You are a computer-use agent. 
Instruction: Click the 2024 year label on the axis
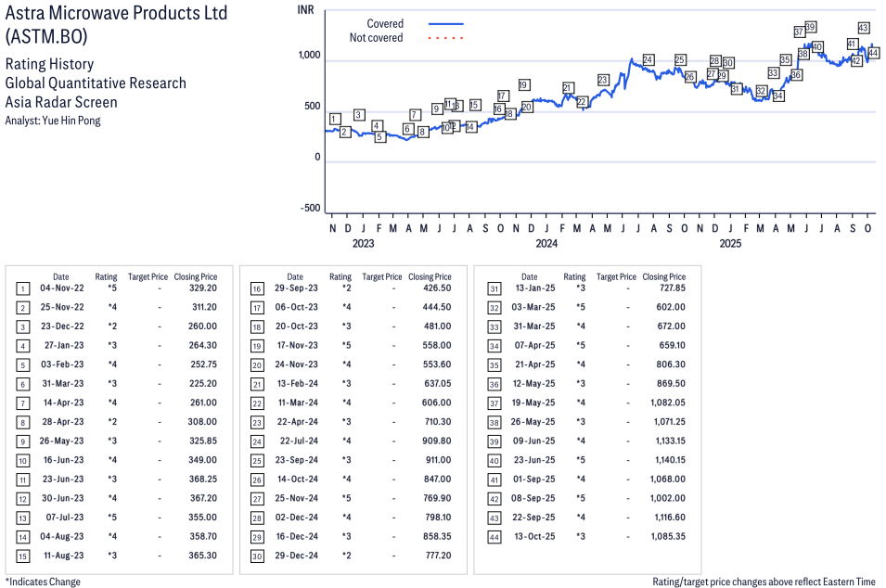(x=546, y=244)
